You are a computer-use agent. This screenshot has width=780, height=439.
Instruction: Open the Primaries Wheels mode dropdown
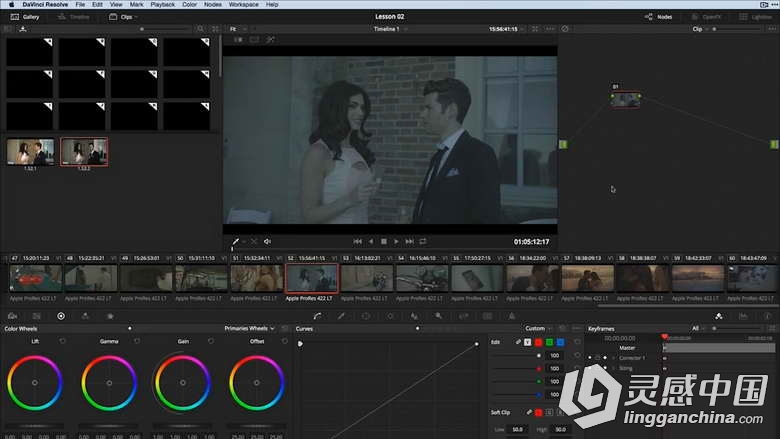(x=249, y=329)
